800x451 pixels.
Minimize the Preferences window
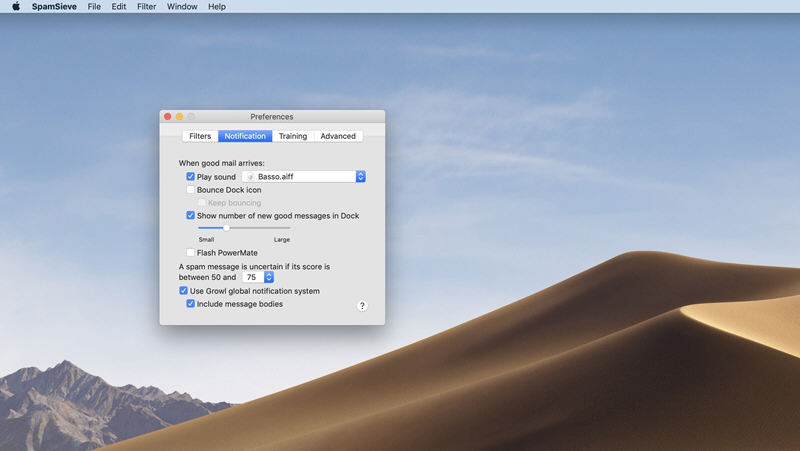[180, 116]
